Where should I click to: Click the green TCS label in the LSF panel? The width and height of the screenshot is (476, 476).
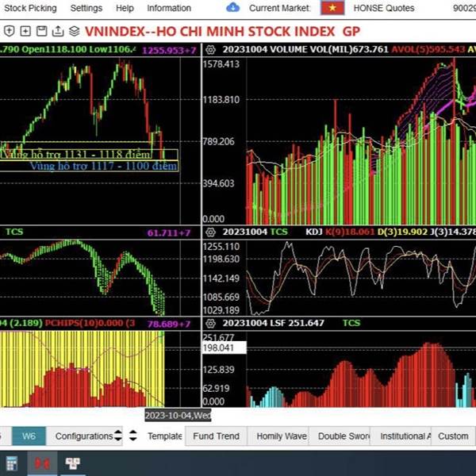click(x=351, y=323)
